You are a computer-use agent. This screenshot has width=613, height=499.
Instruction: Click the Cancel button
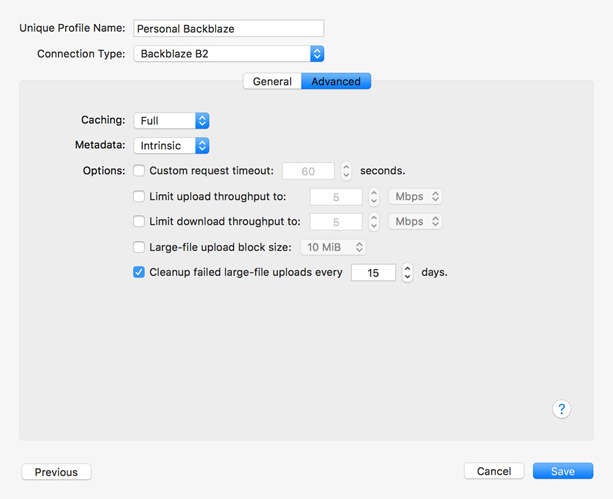494,471
